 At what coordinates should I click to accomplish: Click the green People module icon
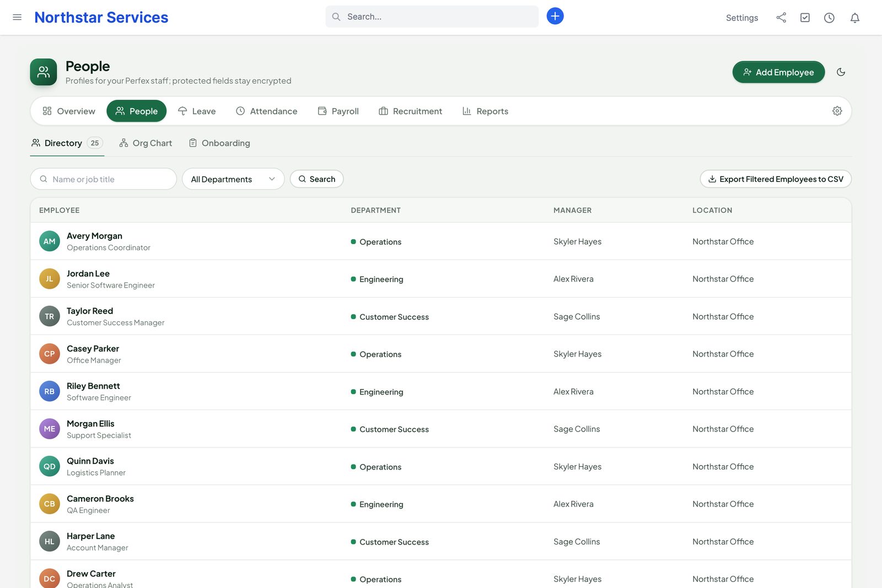[44, 72]
